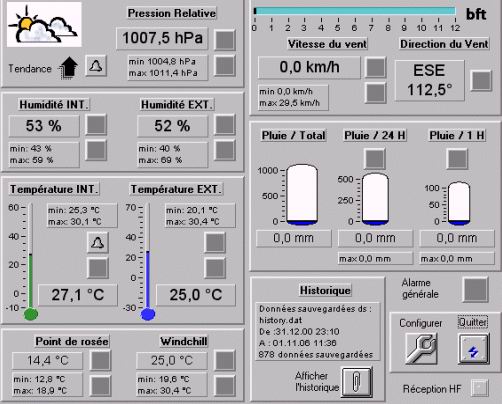The height and width of the screenshot is (404, 502).
Task: Click the Pluie / 24 H 0,0 mm value
Action: coord(375,238)
